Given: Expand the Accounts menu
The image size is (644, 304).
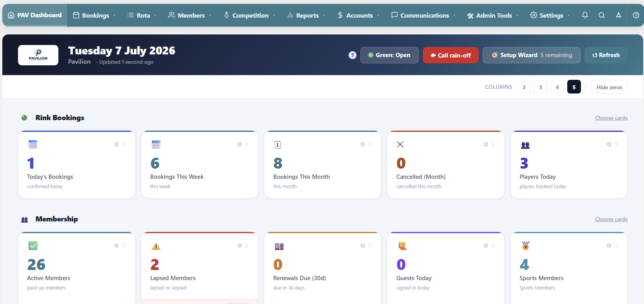Looking at the screenshot, I should click(x=358, y=15).
